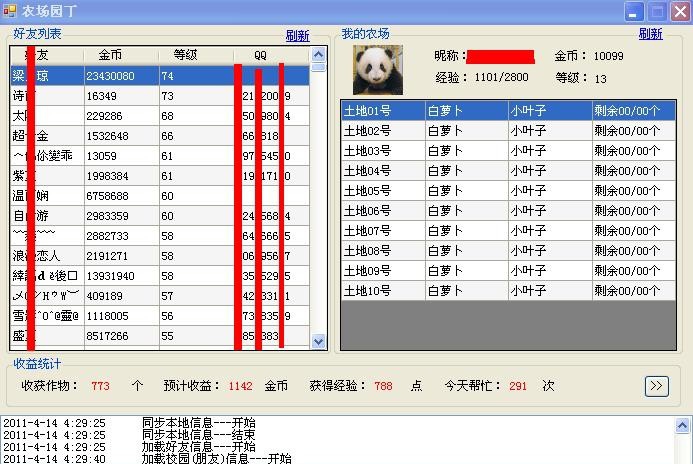The width and height of the screenshot is (693, 464).
Task: Refresh the 好友列表 friend list
Action: point(297,35)
